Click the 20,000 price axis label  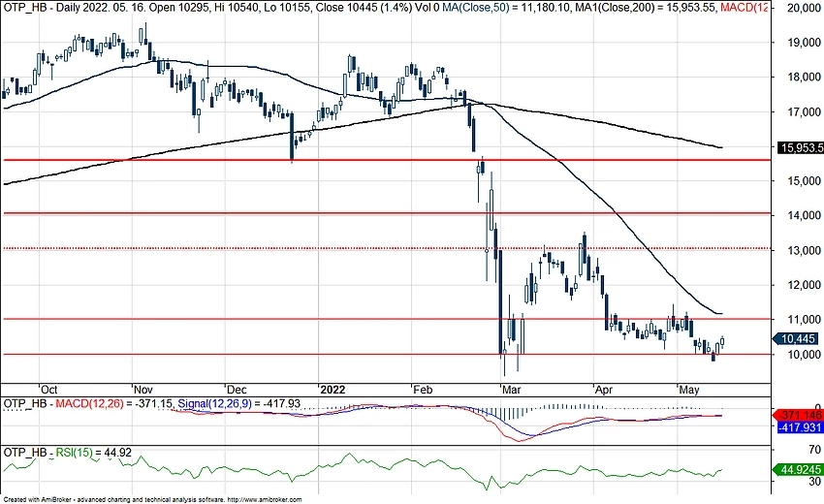(x=805, y=8)
